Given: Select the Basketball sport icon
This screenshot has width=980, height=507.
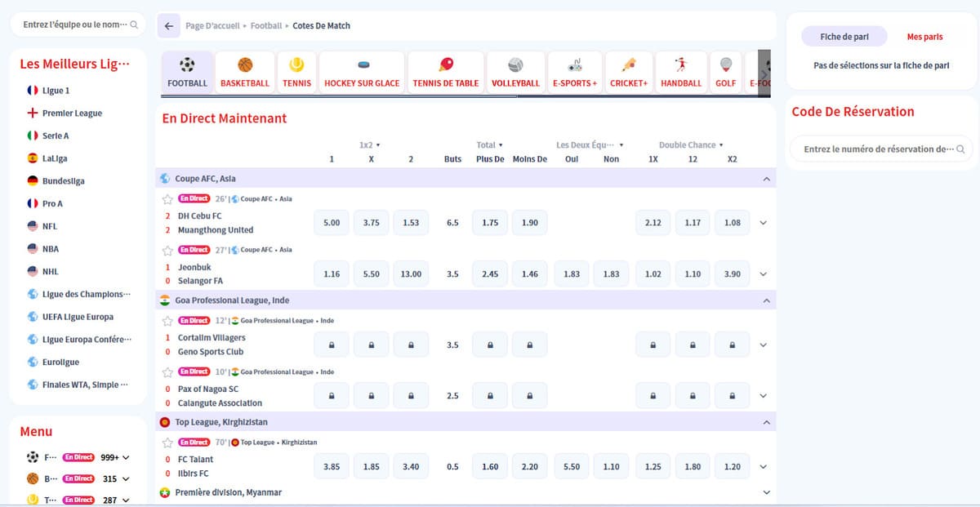Looking at the screenshot, I should [x=245, y=65].
